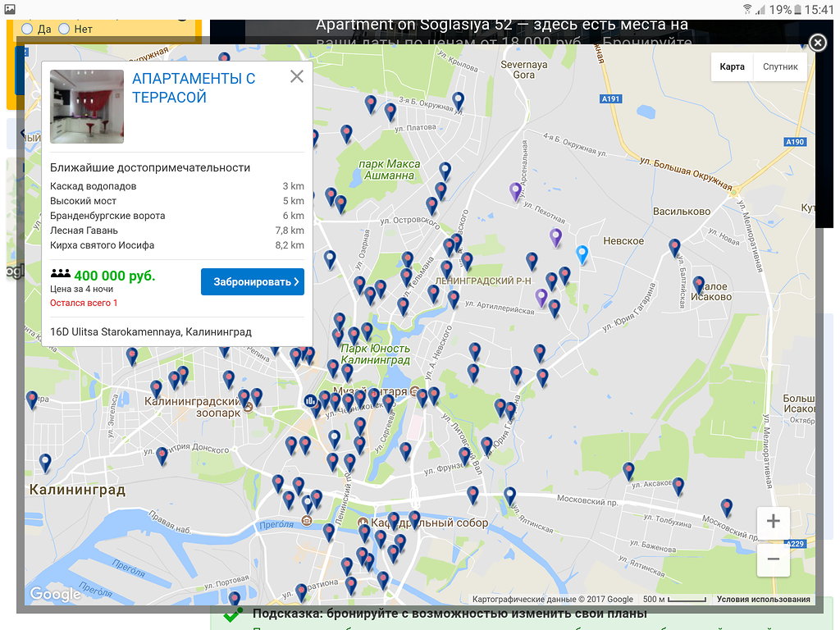840x630 pixels.
Task: Click the purple pin near ул. Арсенальная
Action: pyautogui.click(x=515, y=191)
